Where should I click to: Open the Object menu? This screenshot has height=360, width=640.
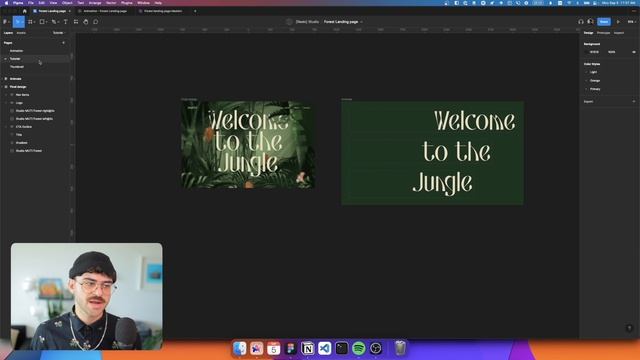[x=67, y=3]
